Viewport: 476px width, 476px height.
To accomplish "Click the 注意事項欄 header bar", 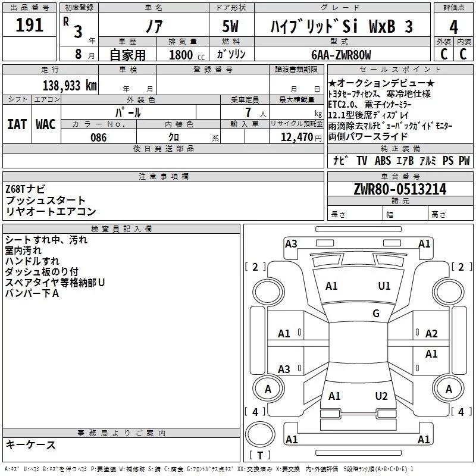I will [x=163, y=176].
